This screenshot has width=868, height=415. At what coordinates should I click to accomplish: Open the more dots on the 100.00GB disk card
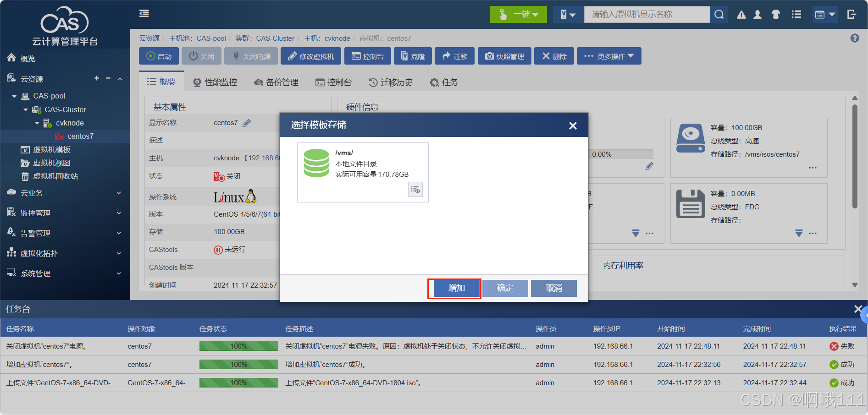[813, 168]
